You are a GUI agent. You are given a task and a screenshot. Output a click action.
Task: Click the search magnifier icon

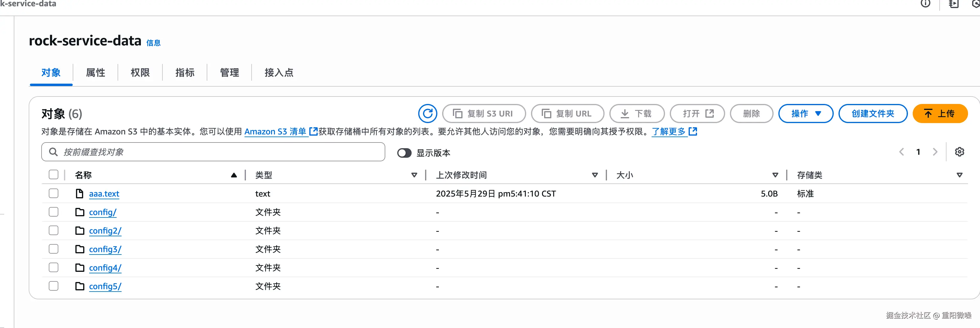pos(54,152)
